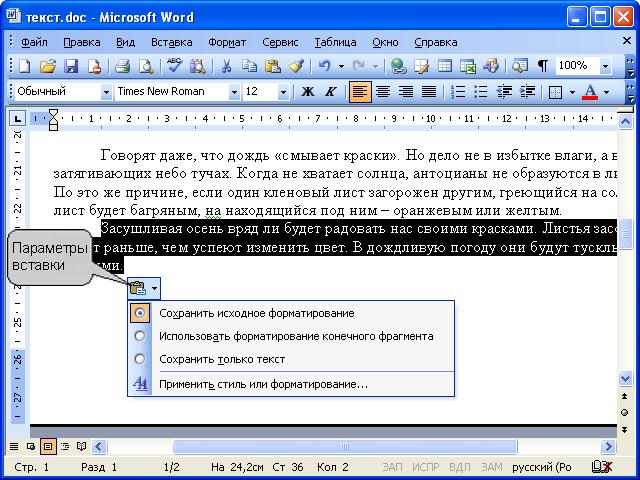This screenshot has width=640, height=480.
Task: Click the Undo arrow icon
Action: (x=324, y=66)
